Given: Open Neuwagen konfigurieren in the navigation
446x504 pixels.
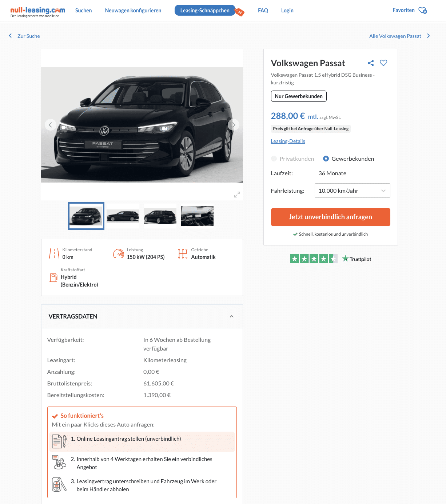Looking at the screenshot, I should pyautogui.click(x=133, y=11).
